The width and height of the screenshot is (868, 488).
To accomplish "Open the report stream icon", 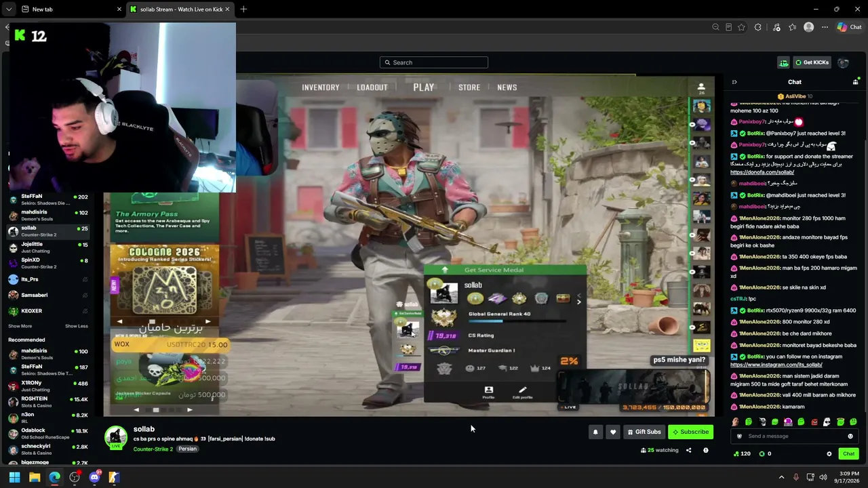I will pos(705,450).
